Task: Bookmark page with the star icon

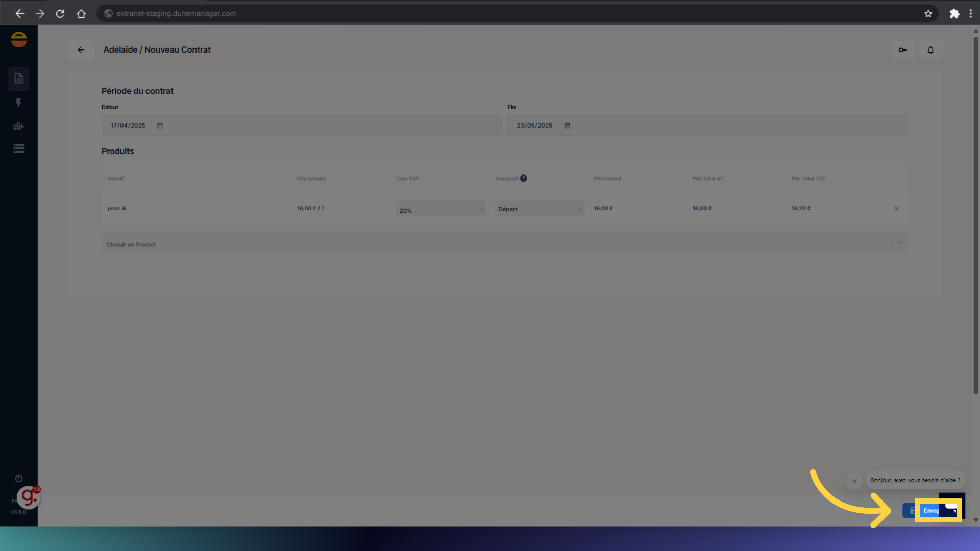Action: click(928, 14)
